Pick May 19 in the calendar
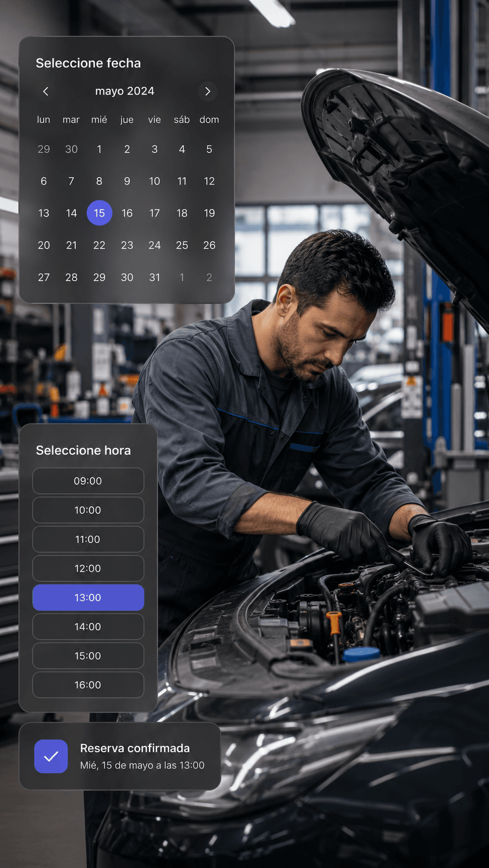Screen dimensions: 489x868 (209, 213)
